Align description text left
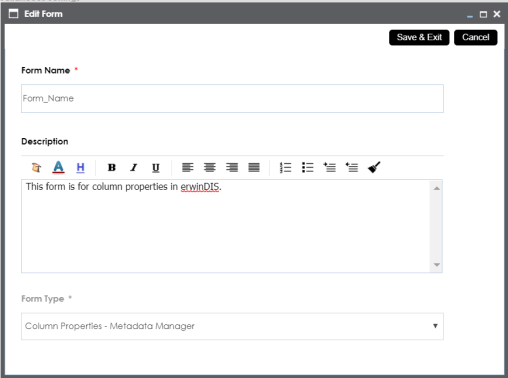This screenshot has height=378, width=508. tap(188, 167)
